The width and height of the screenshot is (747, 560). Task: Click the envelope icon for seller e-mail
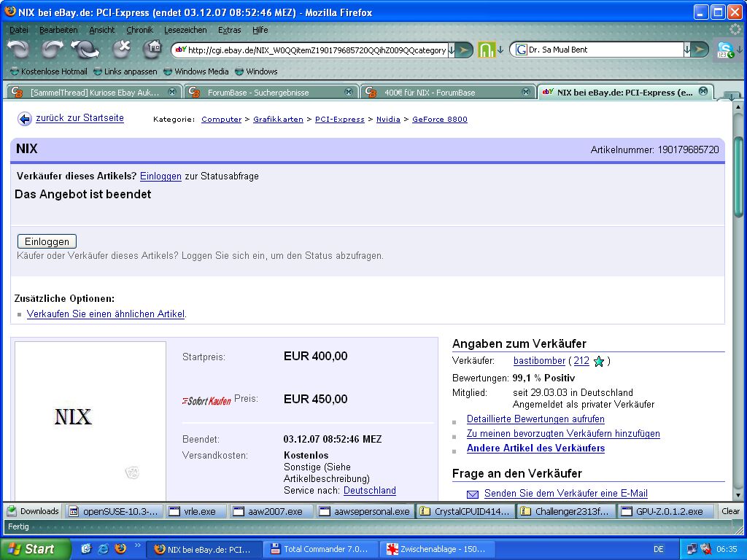point(473,494)
